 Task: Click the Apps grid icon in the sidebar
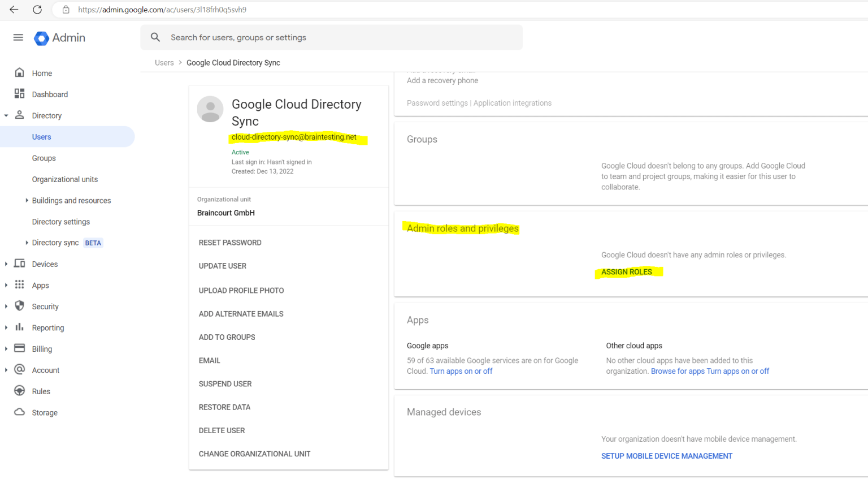(x=20, y=285)
